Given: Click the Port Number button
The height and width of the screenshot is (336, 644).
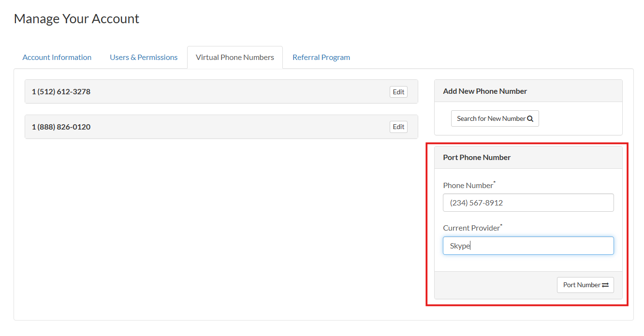Looking at the screenshot, I should point(585,285).
